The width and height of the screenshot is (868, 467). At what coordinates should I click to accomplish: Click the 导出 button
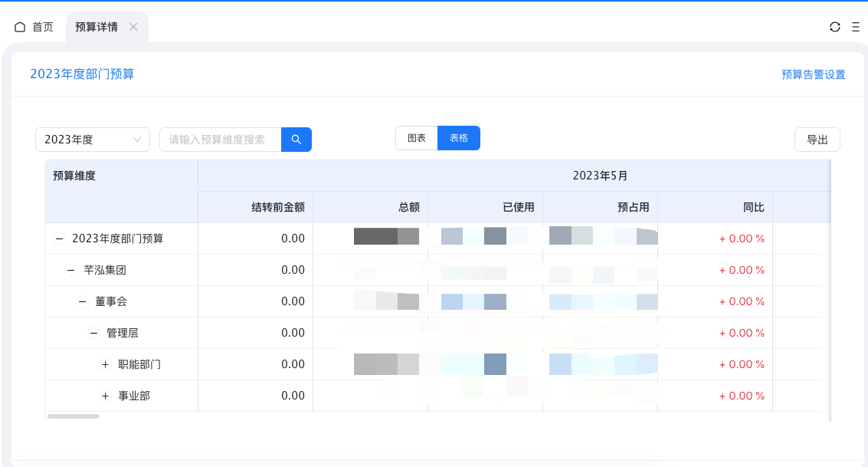(817, 140)
